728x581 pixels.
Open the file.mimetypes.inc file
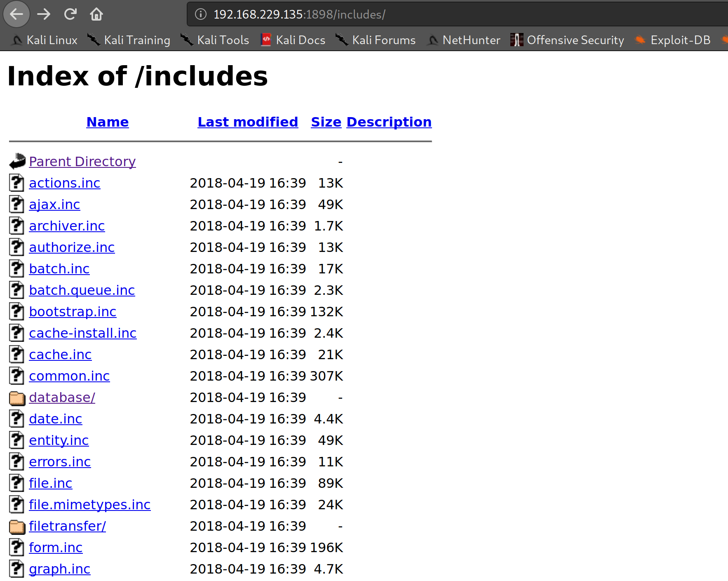89,504
